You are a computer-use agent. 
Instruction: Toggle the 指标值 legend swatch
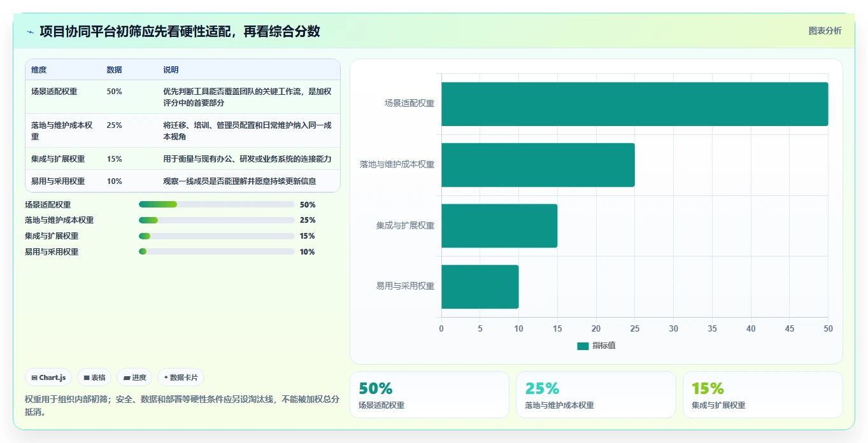[583, 346]
